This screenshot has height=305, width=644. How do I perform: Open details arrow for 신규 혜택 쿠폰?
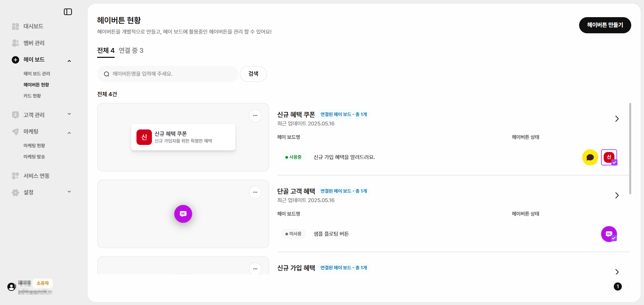click(x=617, y=119)
